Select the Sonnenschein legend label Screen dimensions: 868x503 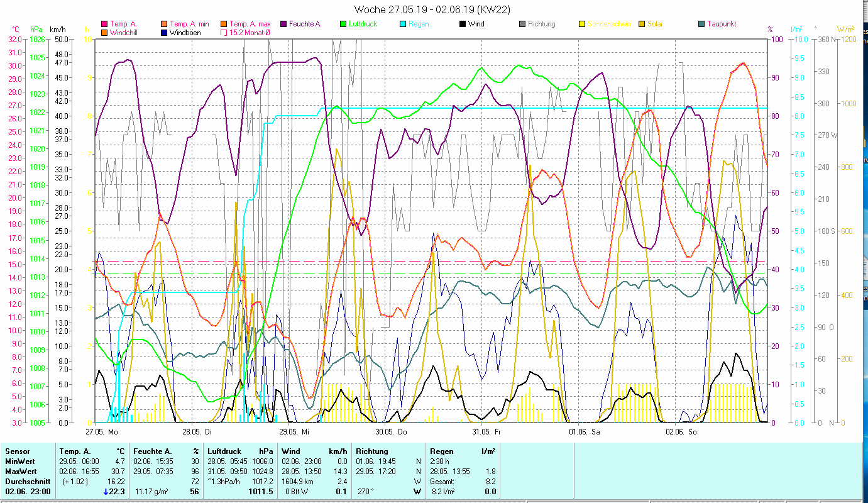pyautogui.click(x=609, y=25)
